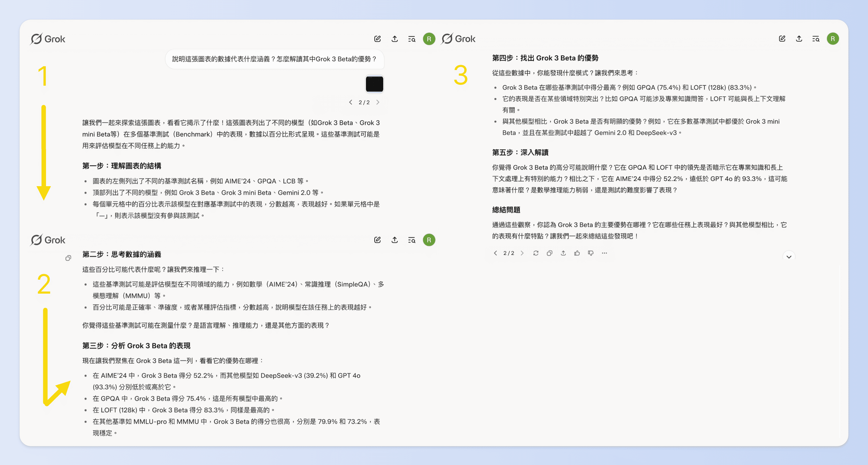The width and height of the screenshot is (868, 465).
Task: Click the Grok logo in the left panel
Action: tap(48, 39)
